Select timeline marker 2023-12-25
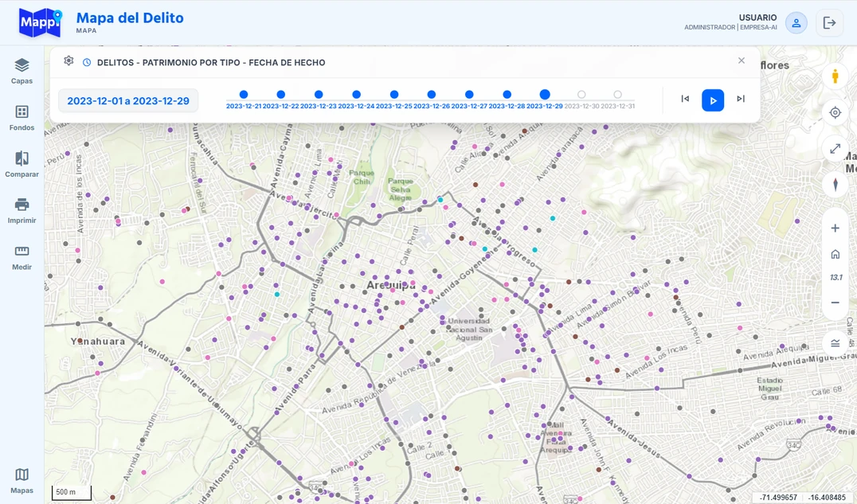This screenshot has height=504, width=857. [x=394, y=95]
